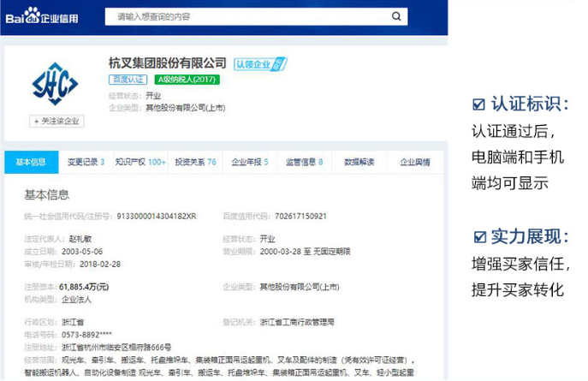Click the Baidu 企业信用 logo

(42, 16)
